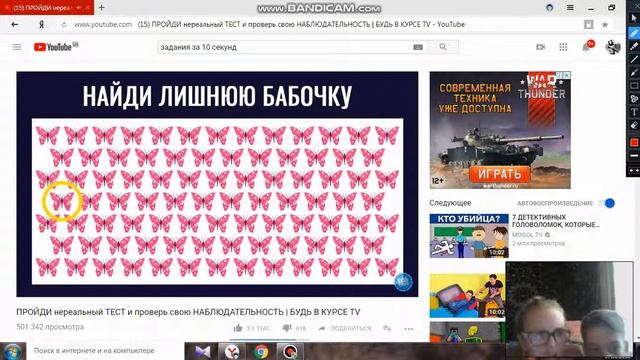Select the eraser tool in drawing toolbar
Image resolution: width=640 pixels, height=360 pixels.
[x=633, y=125]
